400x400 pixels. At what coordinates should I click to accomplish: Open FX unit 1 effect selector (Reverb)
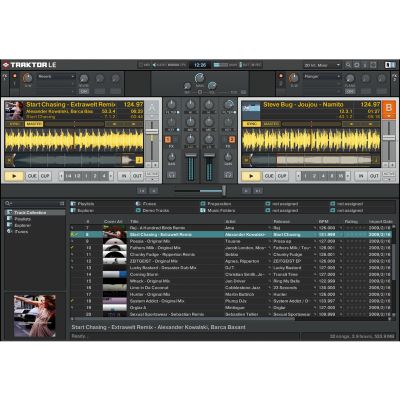56,77
